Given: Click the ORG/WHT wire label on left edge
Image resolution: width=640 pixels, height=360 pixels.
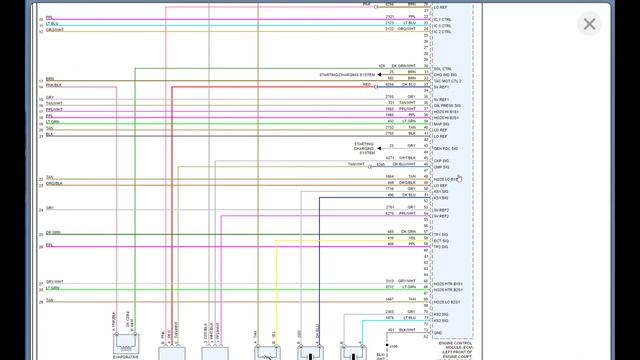Looking at the screenshot, I should (55, 30).
